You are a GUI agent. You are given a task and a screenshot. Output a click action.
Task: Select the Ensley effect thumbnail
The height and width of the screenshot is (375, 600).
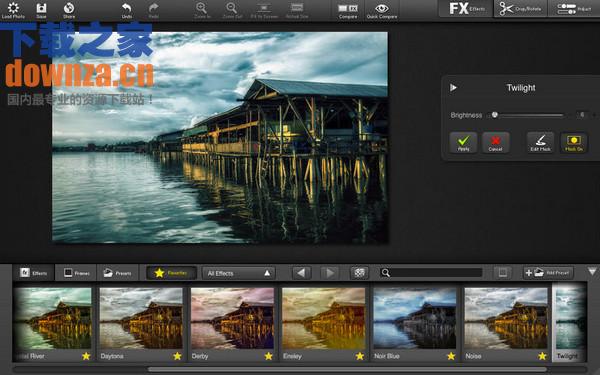pos(323,318)
